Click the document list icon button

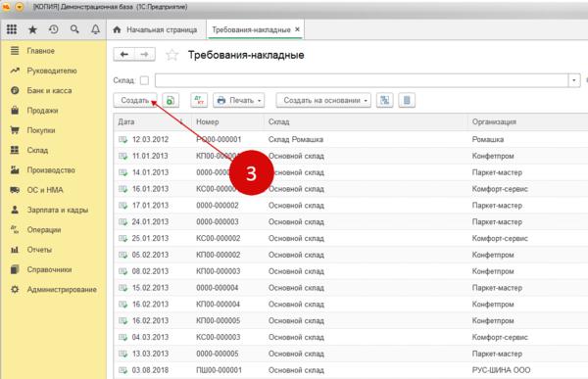tap(407, 101)
